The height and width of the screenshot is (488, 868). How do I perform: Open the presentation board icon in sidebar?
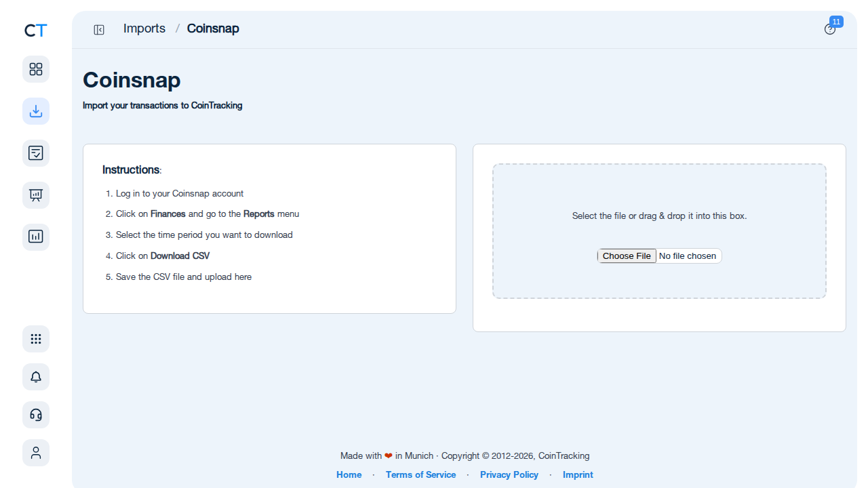pos(36,195)
